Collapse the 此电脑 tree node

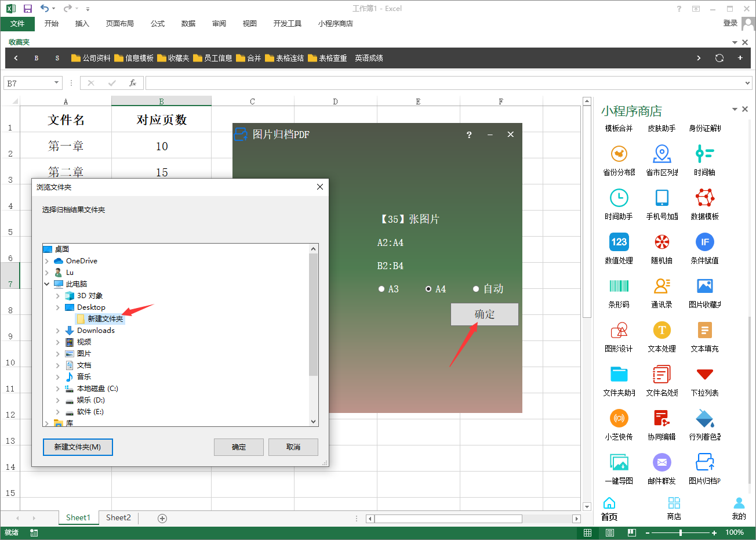pyautogui.click(x=47, y=284)
